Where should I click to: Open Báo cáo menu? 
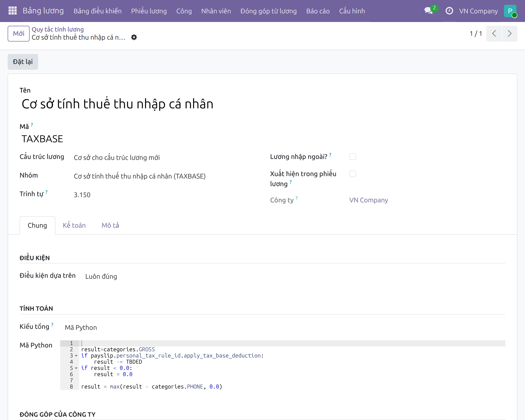click(318, 11)
